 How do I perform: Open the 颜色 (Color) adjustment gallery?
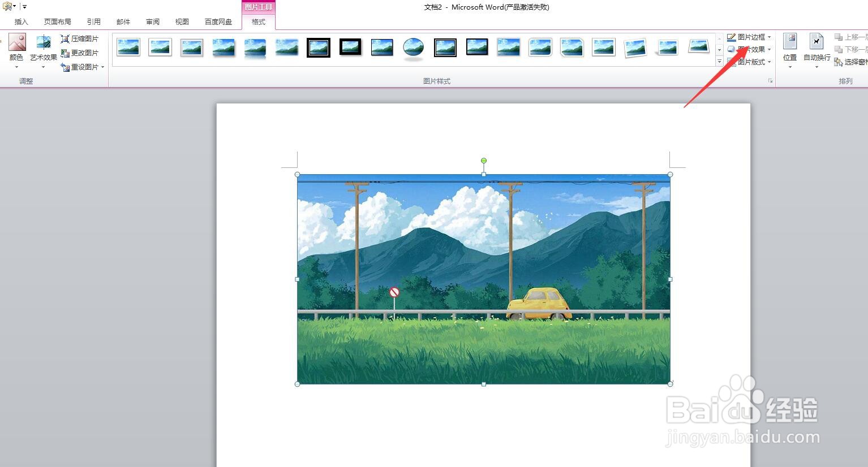(x=16, y=51)
